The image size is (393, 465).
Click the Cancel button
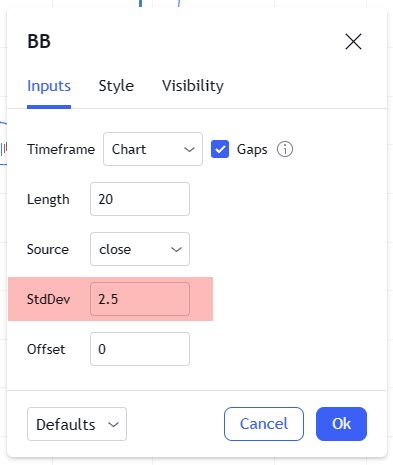pyautogui.click(x=264, y=424)
